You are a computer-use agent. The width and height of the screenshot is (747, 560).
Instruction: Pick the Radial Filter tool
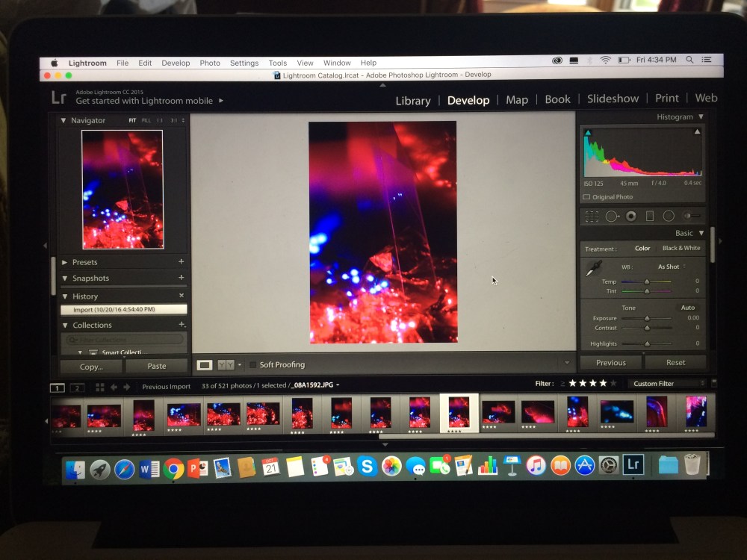coord(669,217)
